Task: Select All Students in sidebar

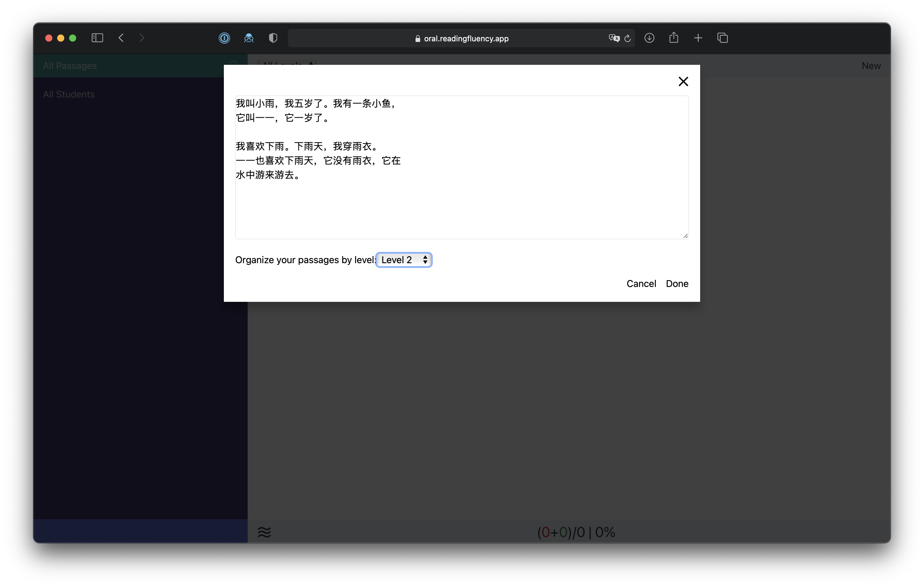Action: point(69,94)
